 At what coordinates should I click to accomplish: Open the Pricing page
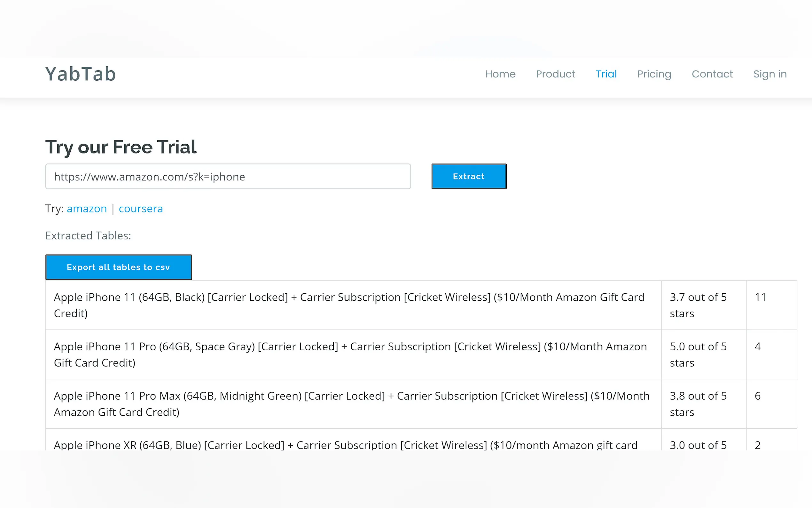point(654,74)
